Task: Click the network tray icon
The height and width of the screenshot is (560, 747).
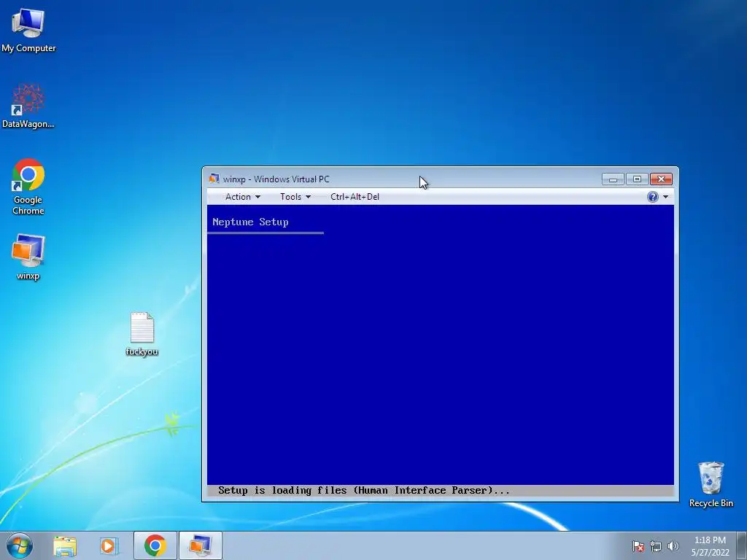Action: pyautogui.click(x=656, y=546)
